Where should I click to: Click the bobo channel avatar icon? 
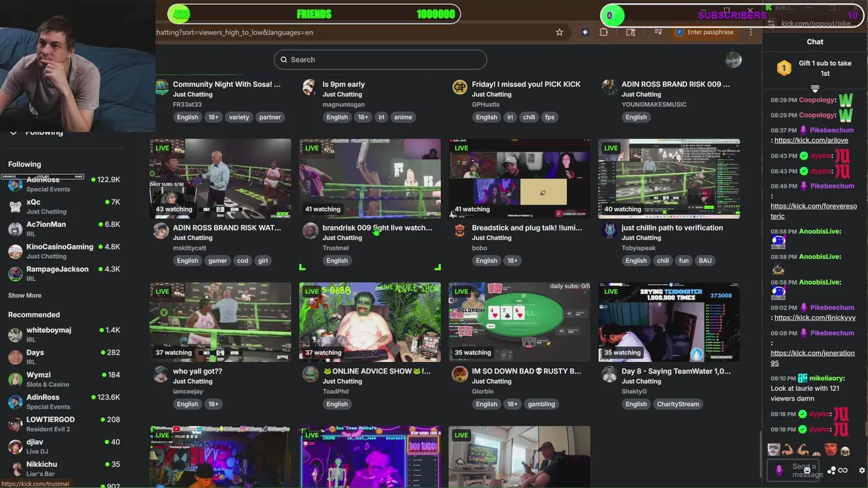click(460, 231)
